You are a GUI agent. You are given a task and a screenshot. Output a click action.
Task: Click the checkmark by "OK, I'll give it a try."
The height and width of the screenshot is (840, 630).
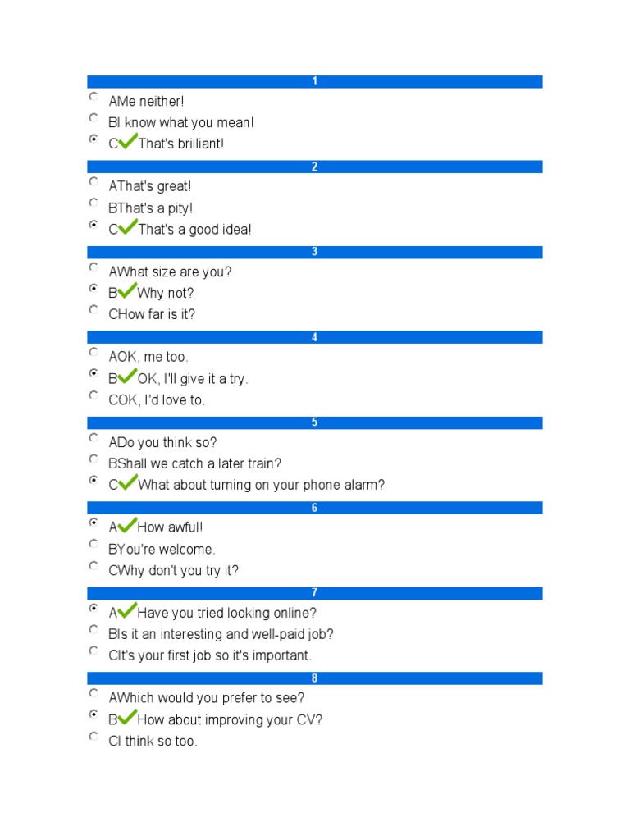click(128, 377)
